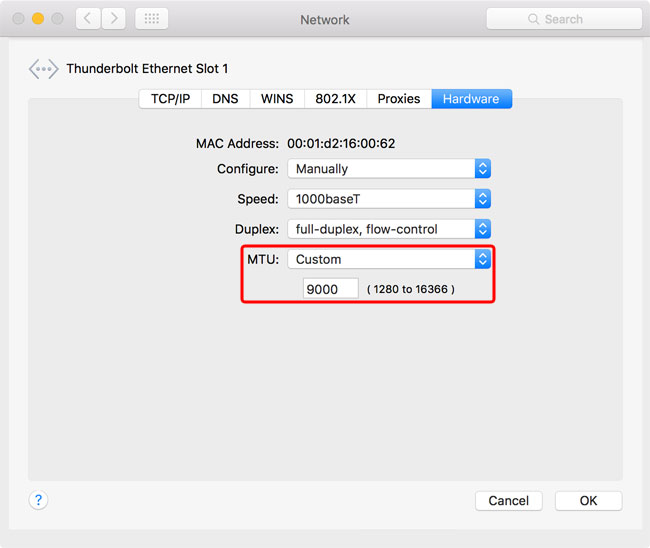Viewport: 650px width, 548px height.
Task: Open the WINS tab
Action: [277, 99]
